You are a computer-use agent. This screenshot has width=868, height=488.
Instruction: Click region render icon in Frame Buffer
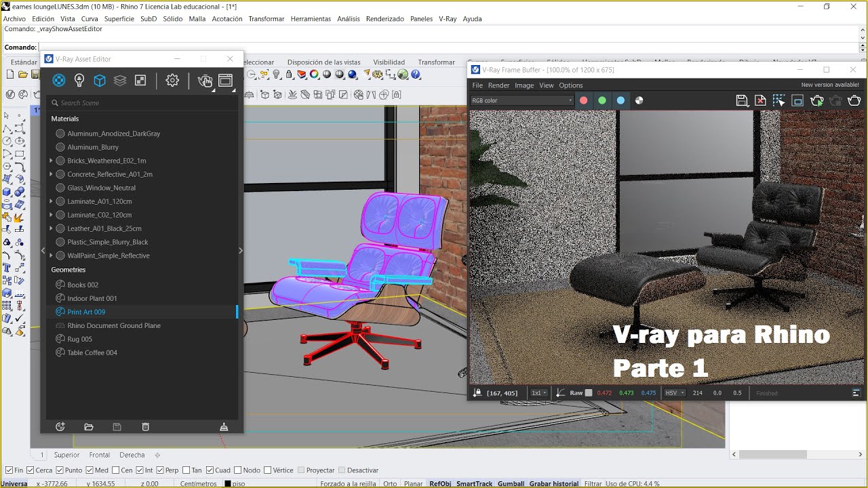[x=797, y=100]
